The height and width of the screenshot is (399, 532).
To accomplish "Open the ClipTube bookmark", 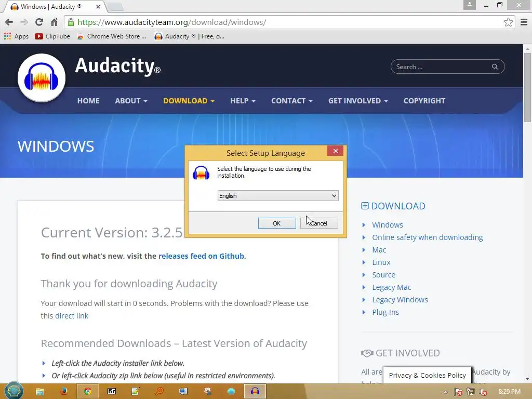I will (52, 36).
